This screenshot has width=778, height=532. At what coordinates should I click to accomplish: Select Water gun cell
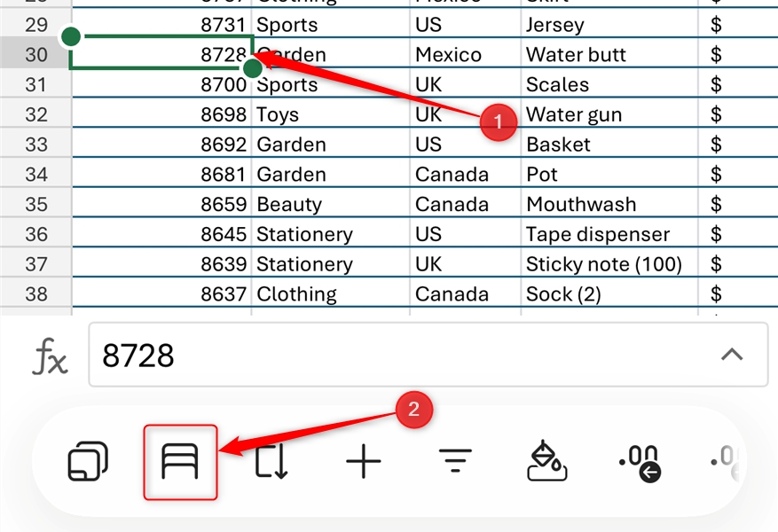pyautogui.click(x=609, y=114)
